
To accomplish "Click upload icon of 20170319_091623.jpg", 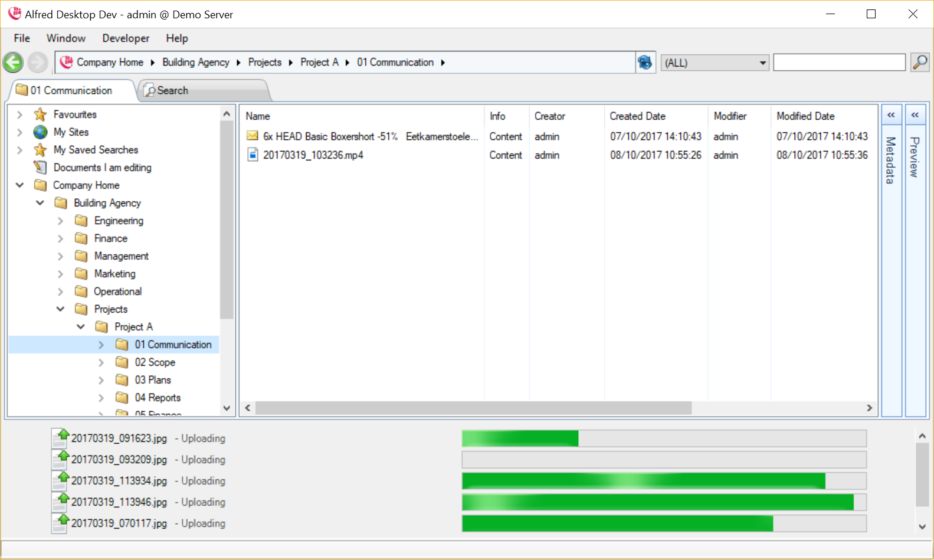I will pyautogui.click(x=60, y=438).
